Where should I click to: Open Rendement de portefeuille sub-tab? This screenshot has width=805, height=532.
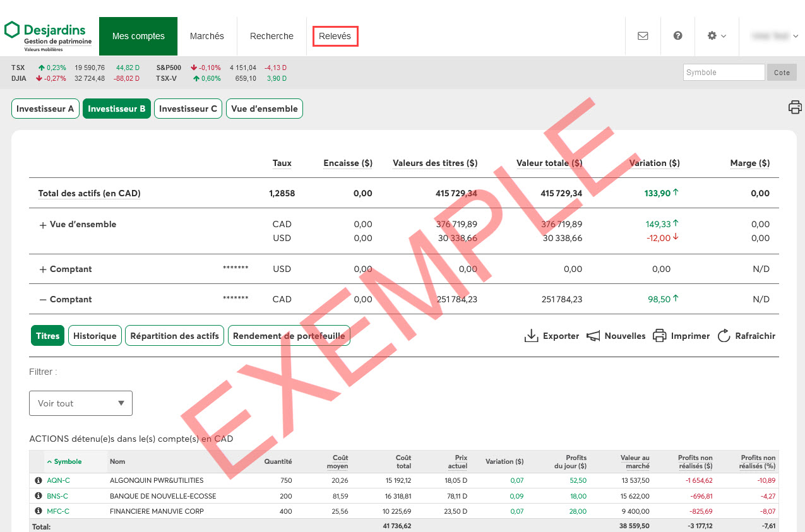click(289, 336)
